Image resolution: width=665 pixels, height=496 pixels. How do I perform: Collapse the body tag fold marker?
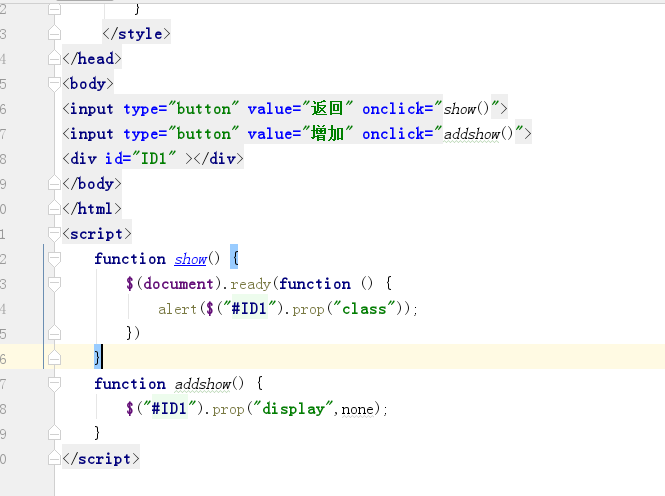54,83
